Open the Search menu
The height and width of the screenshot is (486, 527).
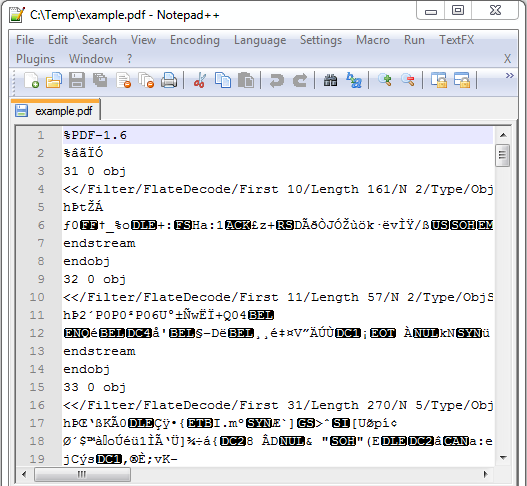(99, 40)
